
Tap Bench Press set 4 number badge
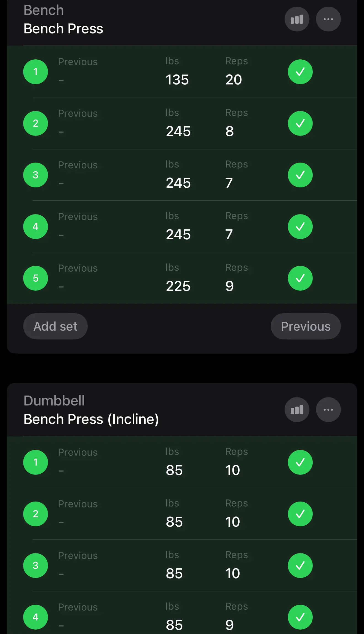(x=36, y=227)
